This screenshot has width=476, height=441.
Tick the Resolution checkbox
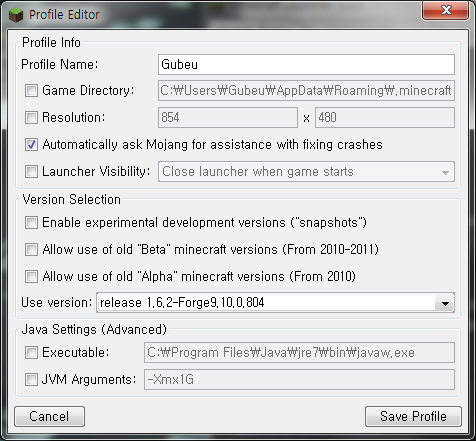click(x=31, y=117)
